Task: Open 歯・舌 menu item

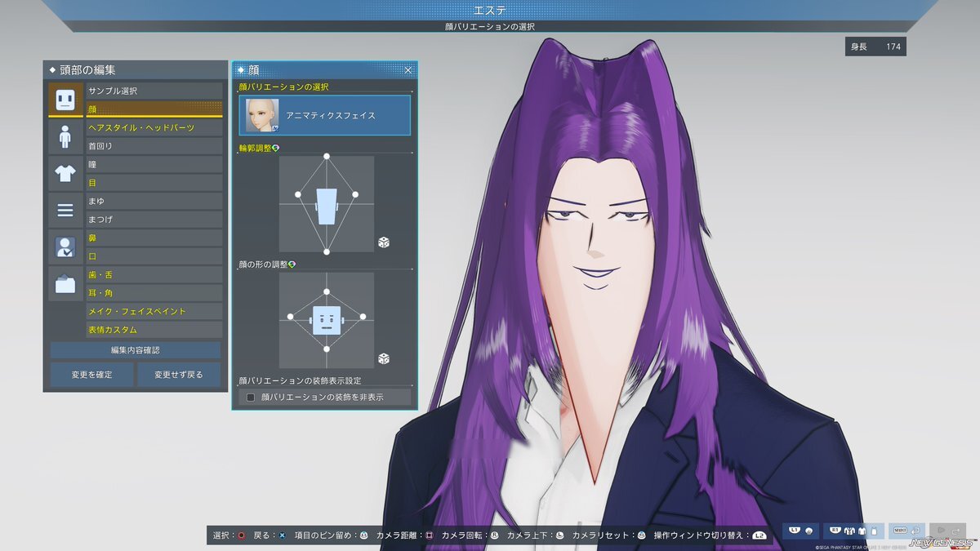Action: [154, 275]
